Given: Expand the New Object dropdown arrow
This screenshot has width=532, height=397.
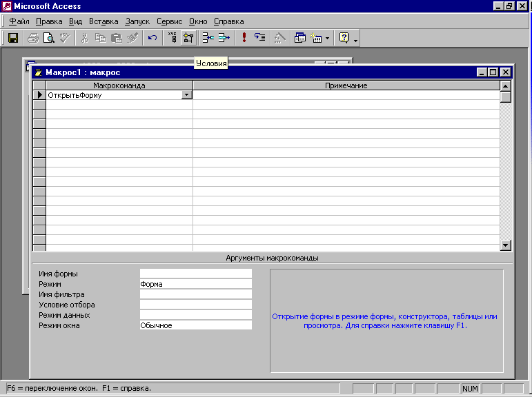Looking at the screenshot, I should pyautogui.click(x=327, y=39).
